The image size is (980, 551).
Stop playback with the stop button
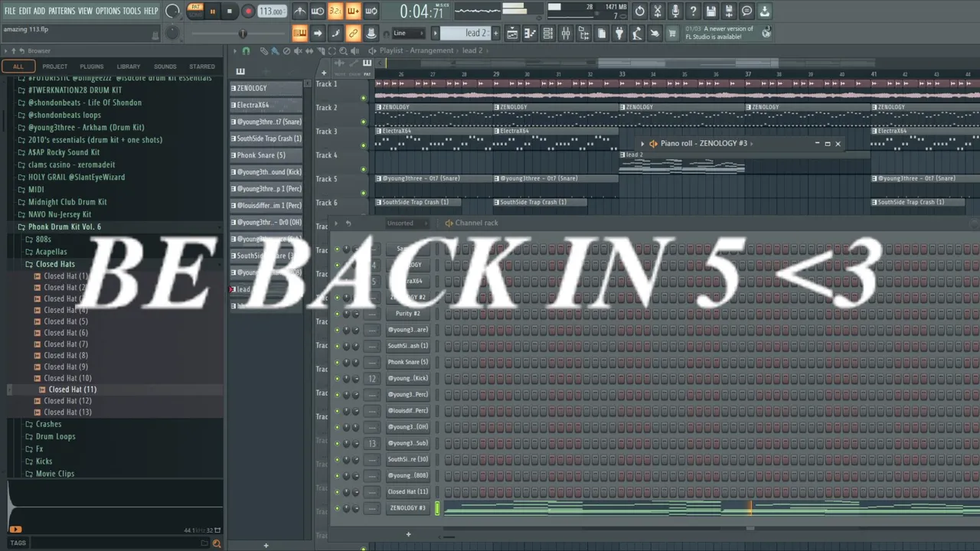click(x=229, y=11)
